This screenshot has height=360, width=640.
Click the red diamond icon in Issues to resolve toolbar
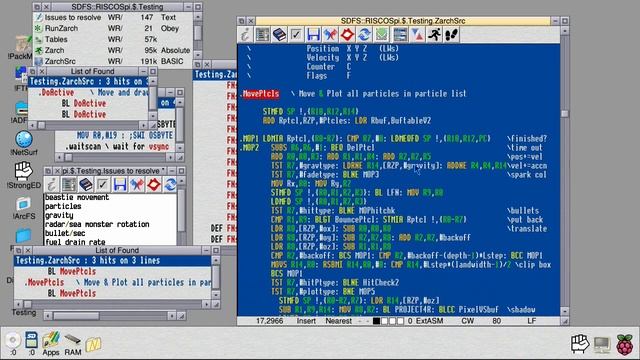[x=154, y=184]
